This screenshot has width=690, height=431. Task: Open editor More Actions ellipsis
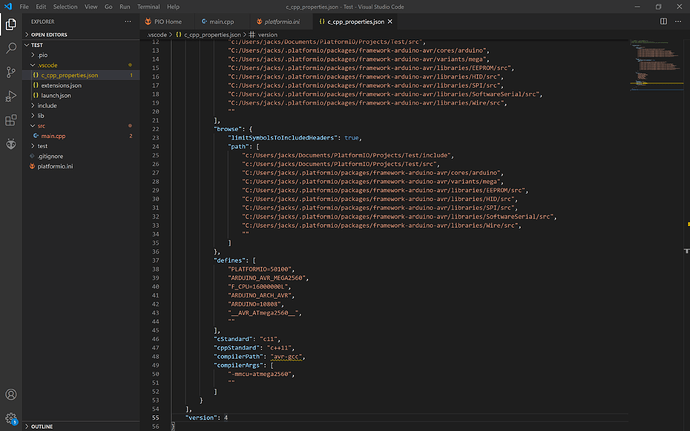pos(678,22)
